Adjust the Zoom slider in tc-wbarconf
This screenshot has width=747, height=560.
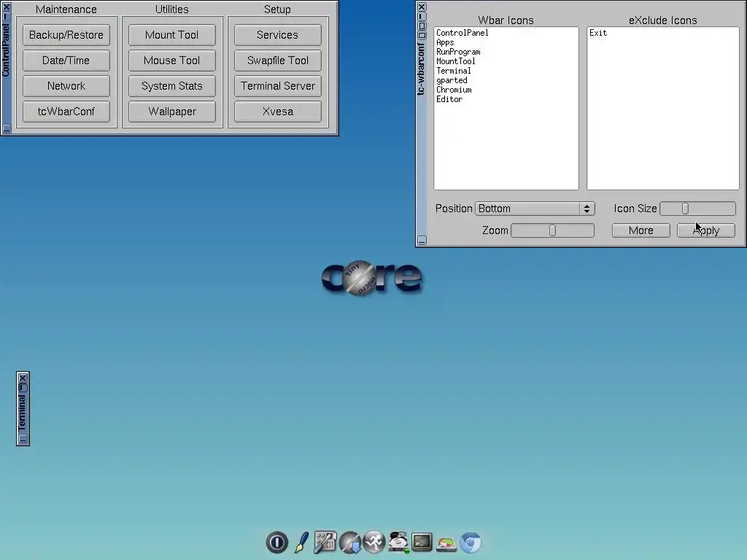click(552, 230)
